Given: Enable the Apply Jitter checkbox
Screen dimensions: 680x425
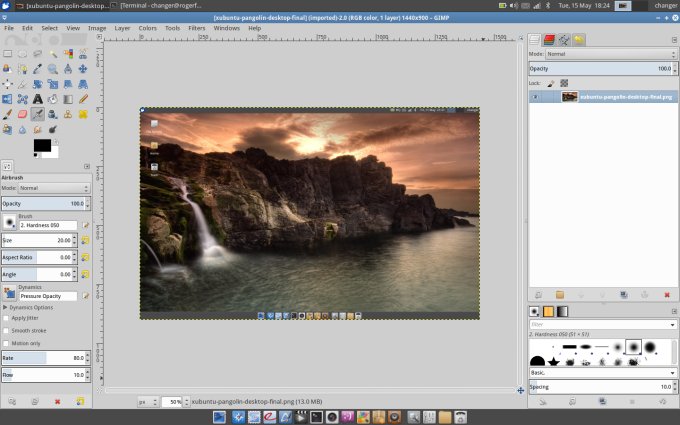Looking at the screenshot, I should point(6,318).
